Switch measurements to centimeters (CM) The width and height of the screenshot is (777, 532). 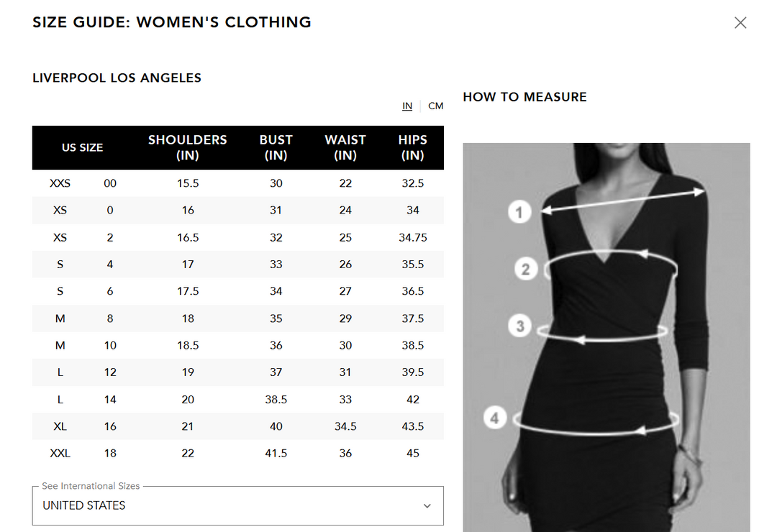(x=436, y=106)
